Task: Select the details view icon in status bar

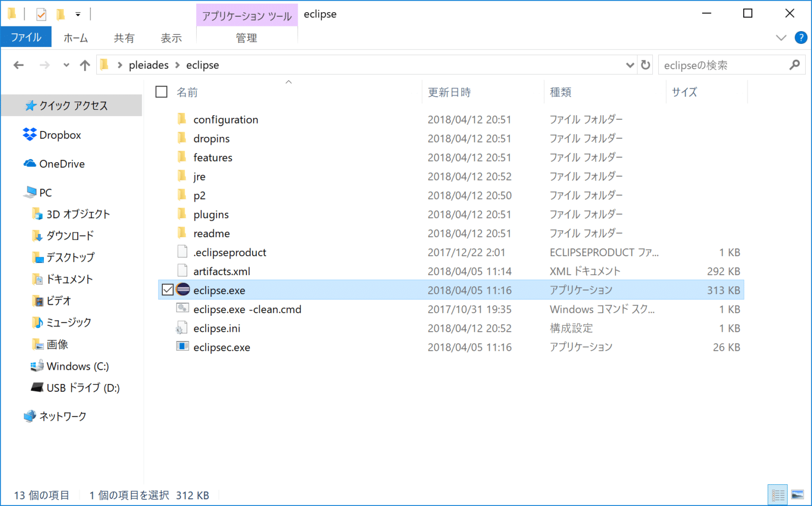Action: tap(778, 494)
